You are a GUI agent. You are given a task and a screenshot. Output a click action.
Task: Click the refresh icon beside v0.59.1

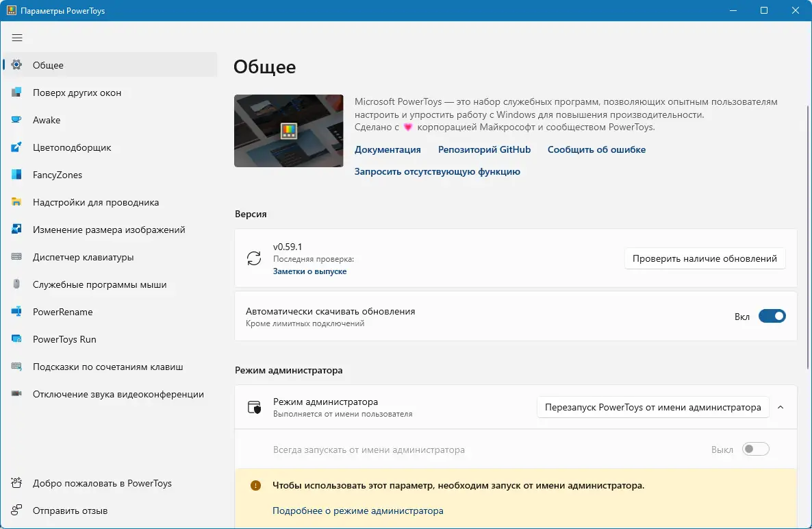click(x=254, y=258)
